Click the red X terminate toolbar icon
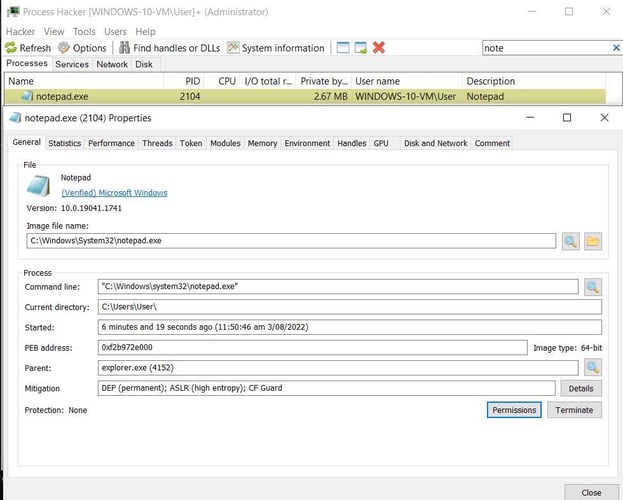 tap(379, 48)
